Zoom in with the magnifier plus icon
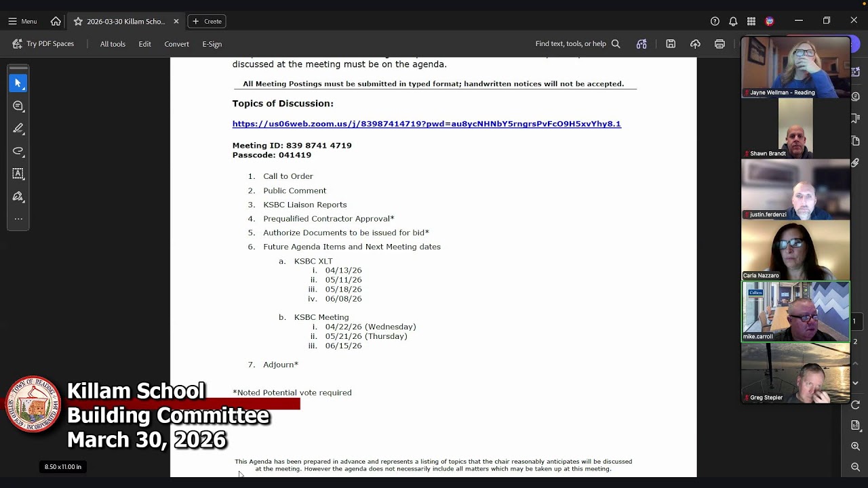Image resolution: width=868 pixels, height=488 pixels. coord(855,446)
